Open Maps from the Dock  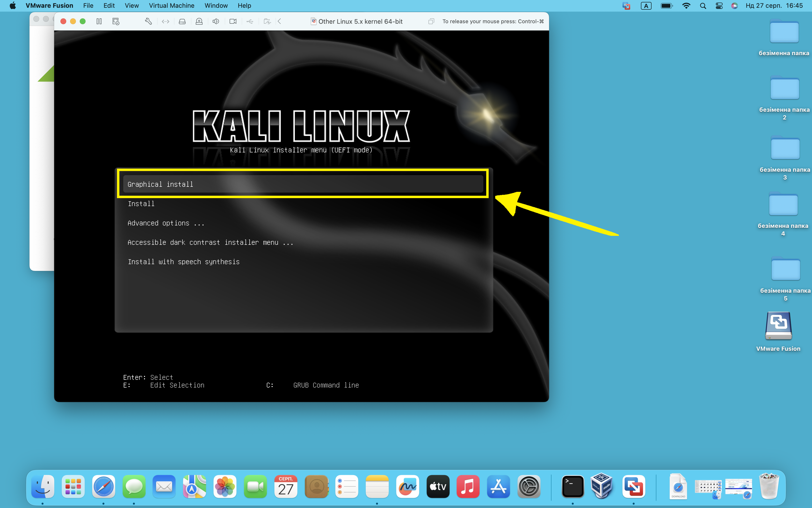[x=195, y=486]
